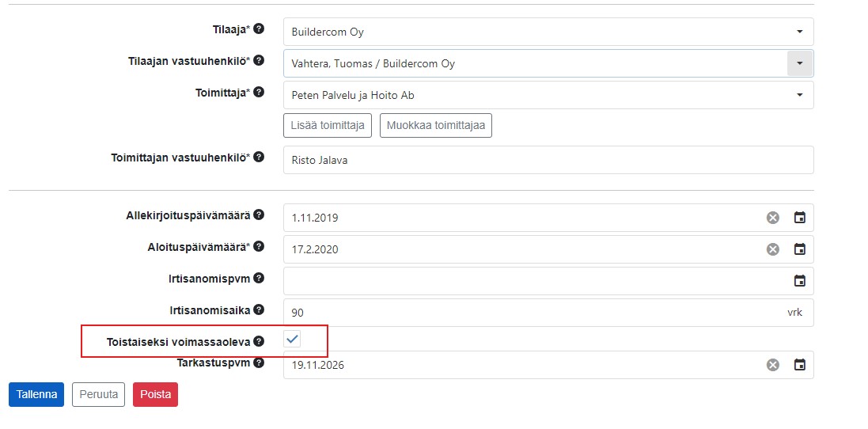Clear the Aloituspäivämäärä date 17.2.2020
The width and height of the screenshot is (868, 429).
(773, 249)
